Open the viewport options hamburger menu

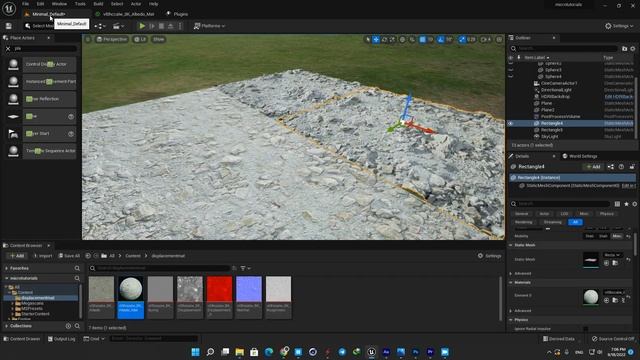88,39
